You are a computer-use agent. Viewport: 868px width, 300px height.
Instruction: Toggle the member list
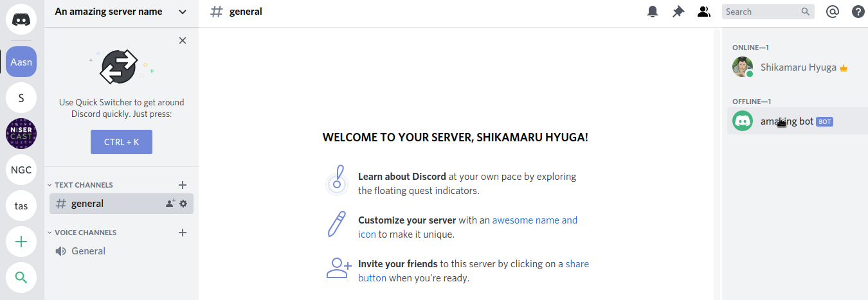(704, 12)
